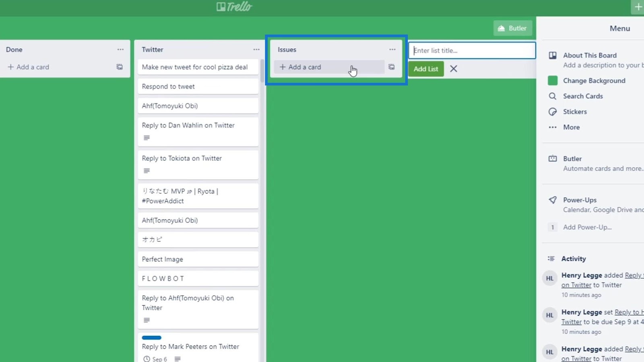Click the Twitter list title
644x362 pixels.
point(153,49)
